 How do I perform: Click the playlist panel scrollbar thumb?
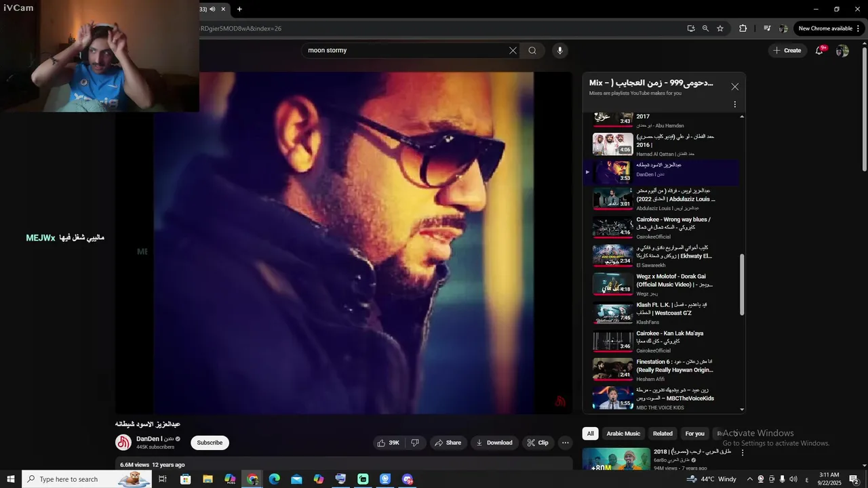[742, 285]
